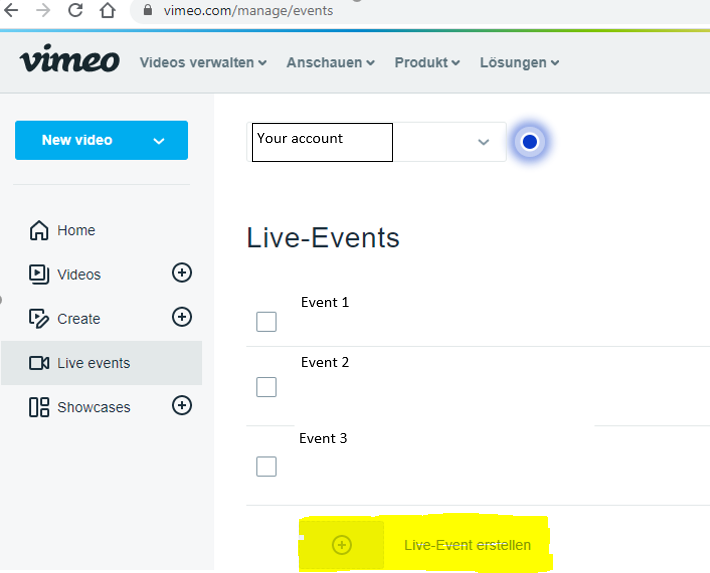710x573 pixels.
Task: Tick the checkbox for Event 1
Action: tap(266, 321)
